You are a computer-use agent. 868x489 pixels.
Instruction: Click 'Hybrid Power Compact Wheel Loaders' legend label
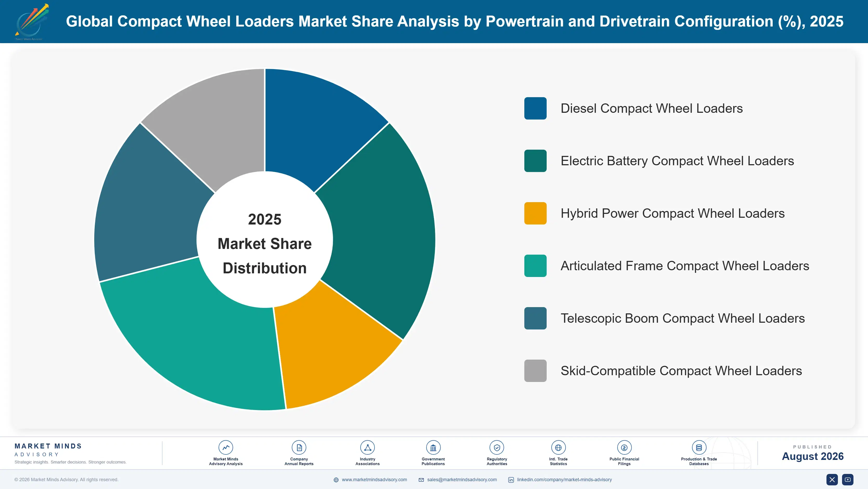click(x=673, y=213)
